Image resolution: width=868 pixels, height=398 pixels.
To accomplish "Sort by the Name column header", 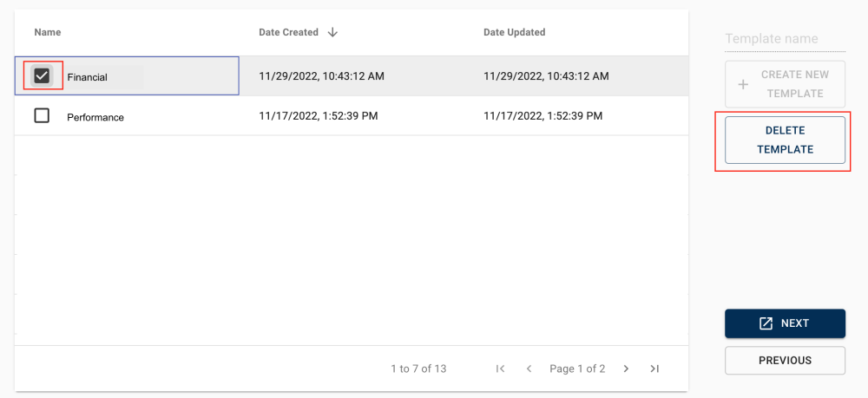I will (x=48, y=32).
